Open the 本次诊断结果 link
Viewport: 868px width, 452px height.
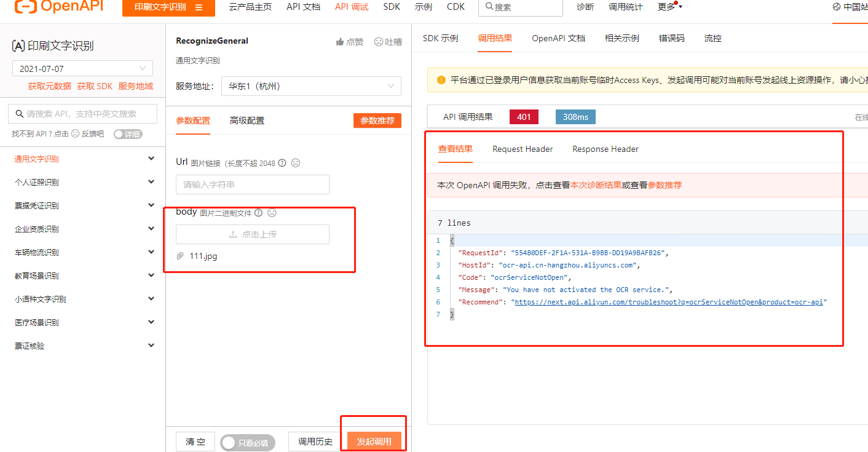(596, 185)
